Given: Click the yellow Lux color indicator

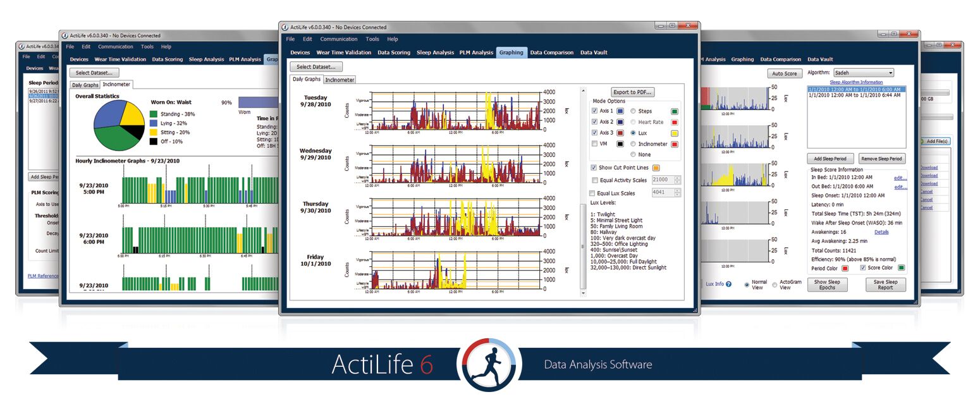Looking at the screenshot, I should 675,133.
